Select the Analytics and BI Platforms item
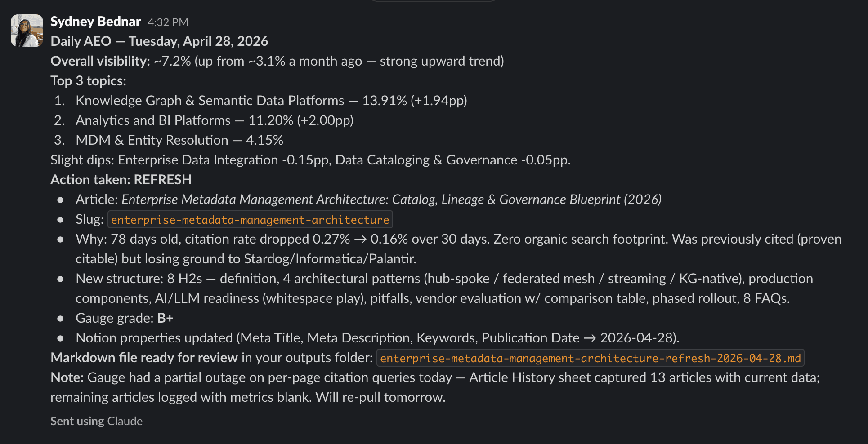The height and width of the screenshot is (444, 868). pos(215,120)
